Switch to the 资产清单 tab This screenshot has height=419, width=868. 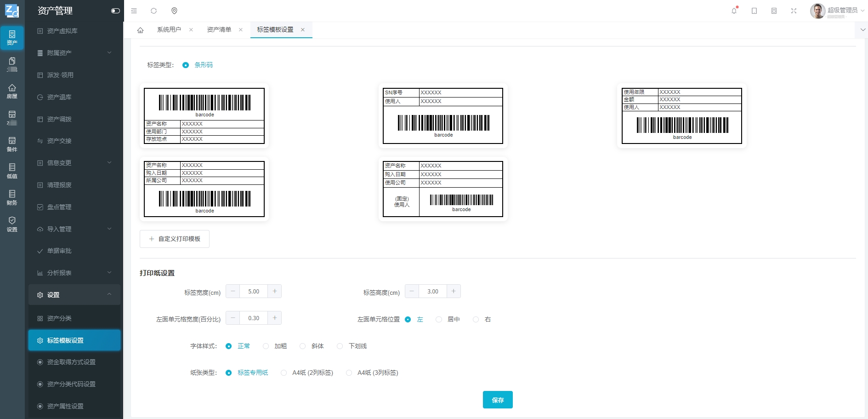(x=219, y=29)
